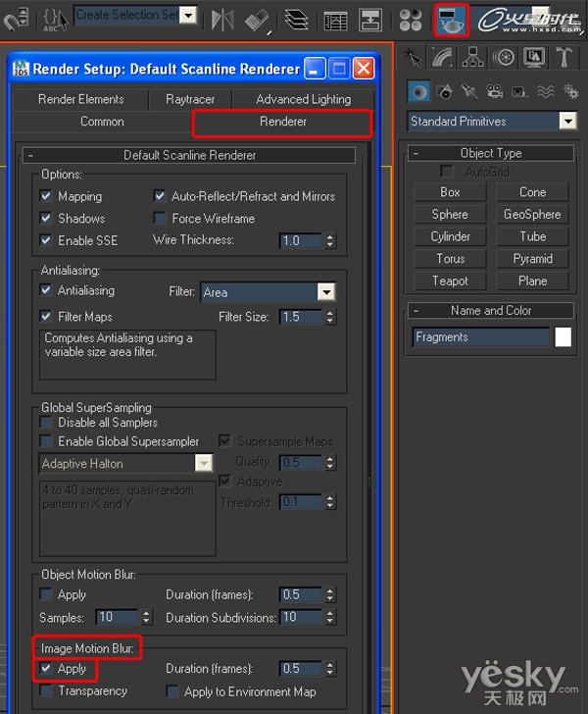
Task: Select Geometry category sphere icon
Action: 418,91
